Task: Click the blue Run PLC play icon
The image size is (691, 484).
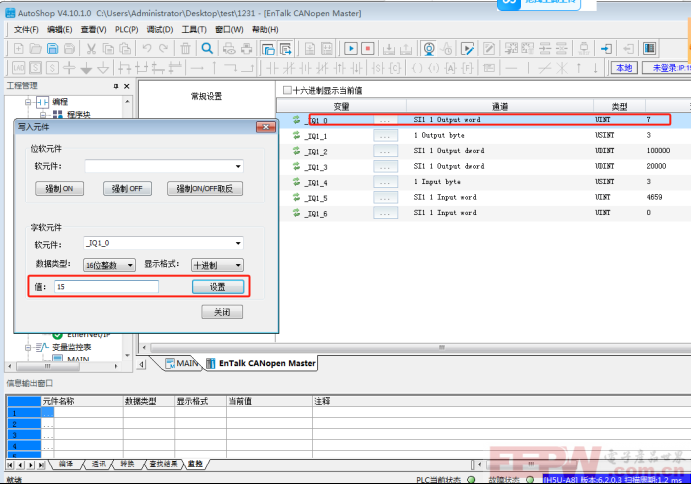Action: 351,48
